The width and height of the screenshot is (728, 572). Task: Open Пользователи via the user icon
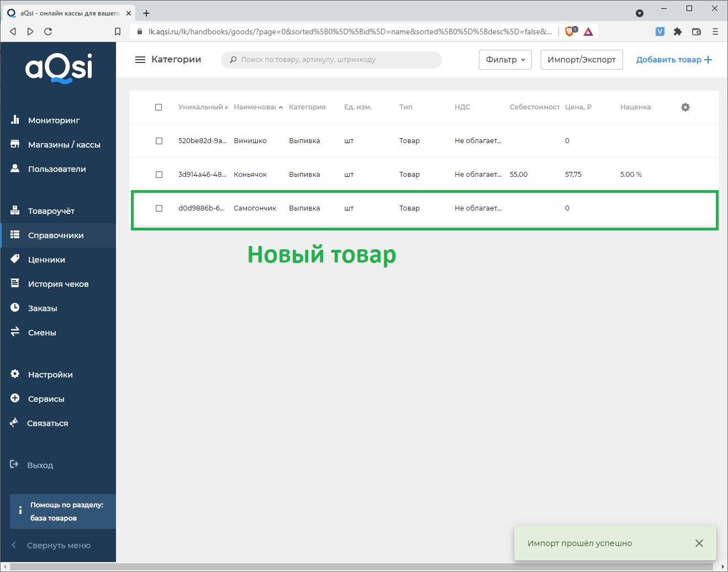coord(14,169)
